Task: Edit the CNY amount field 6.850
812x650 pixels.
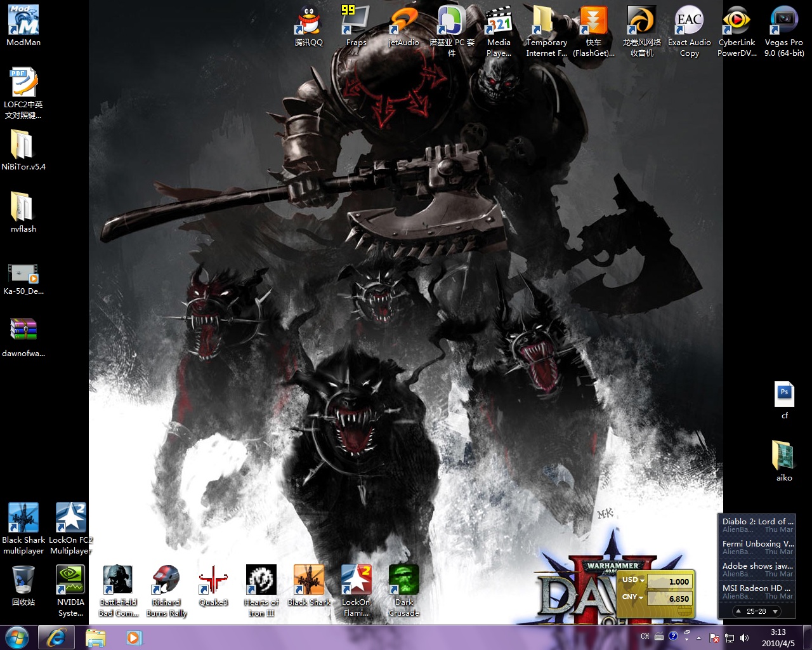Action: click(670, 599)
